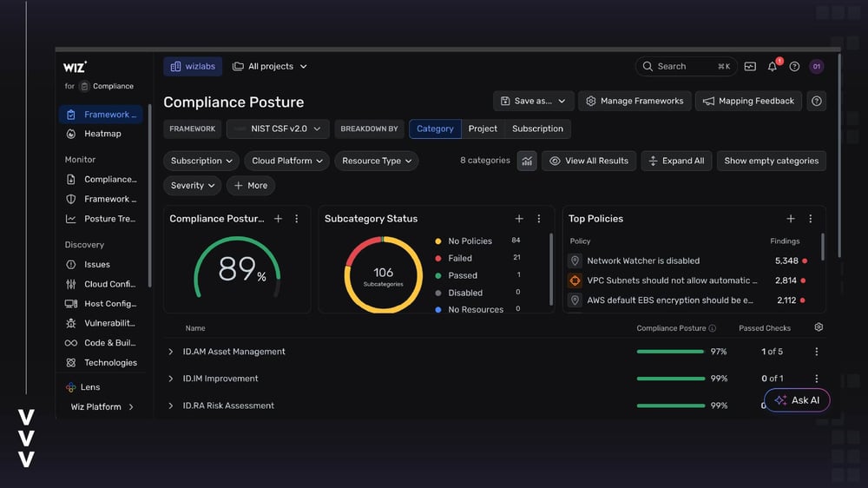The image size is (868, 488).
Task: Click the 89% compliance gauge
Action: coord(237,268)
